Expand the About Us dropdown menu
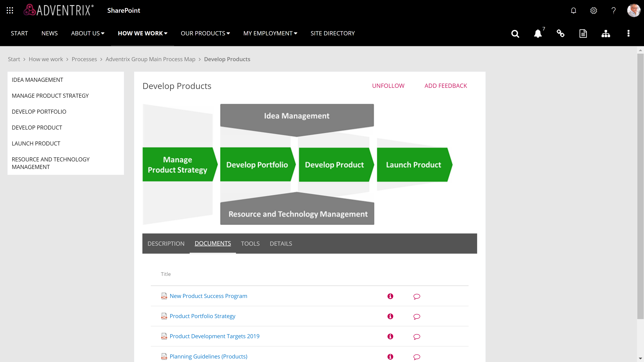Viewport: 644px width, 362px height. click(88, 34)
